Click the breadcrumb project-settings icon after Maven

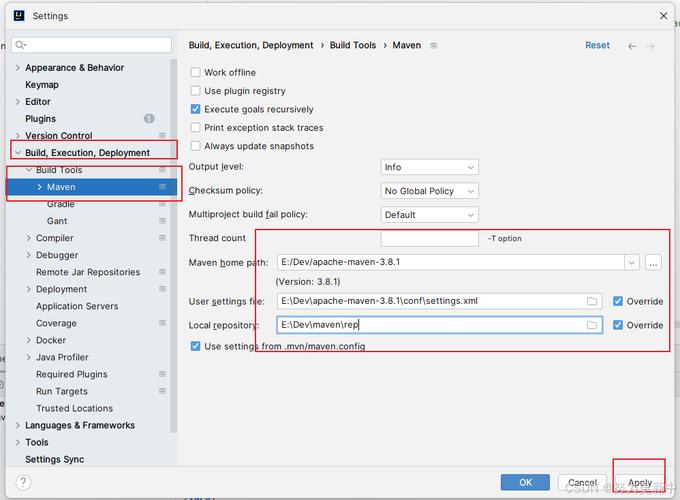(433, 46)
